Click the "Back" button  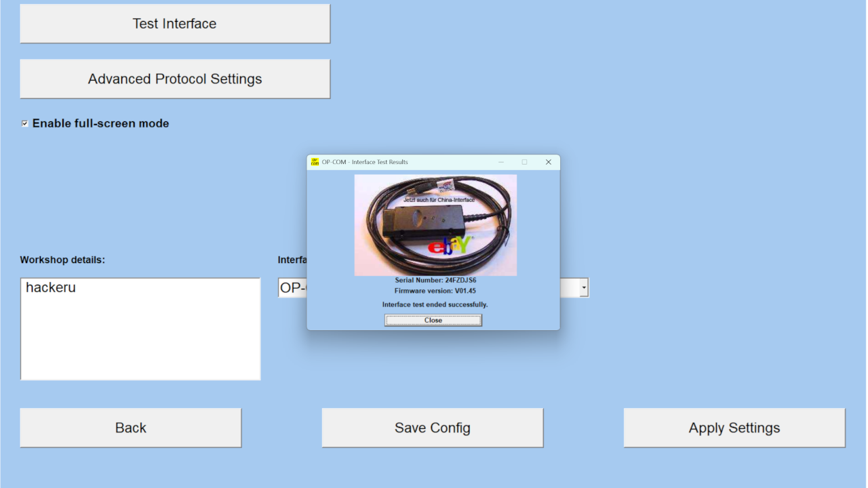[130, 427]
